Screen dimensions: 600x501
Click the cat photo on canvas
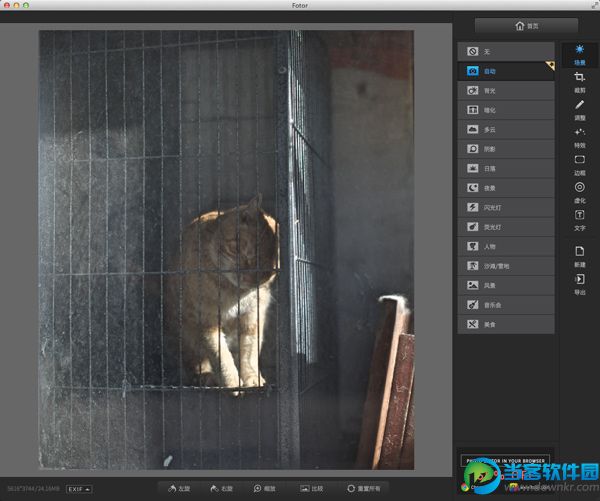pyautogui.click(x=226, y=250)
